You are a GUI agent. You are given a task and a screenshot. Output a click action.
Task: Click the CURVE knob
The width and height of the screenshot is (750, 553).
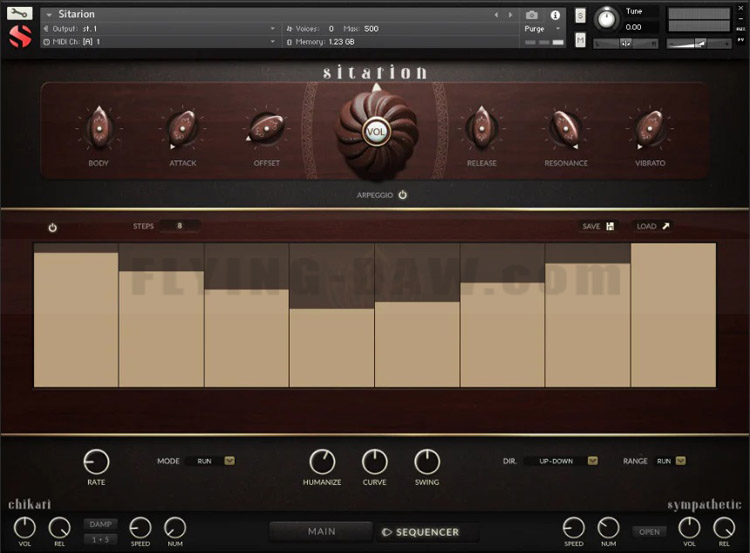click(x=375, y=462)
